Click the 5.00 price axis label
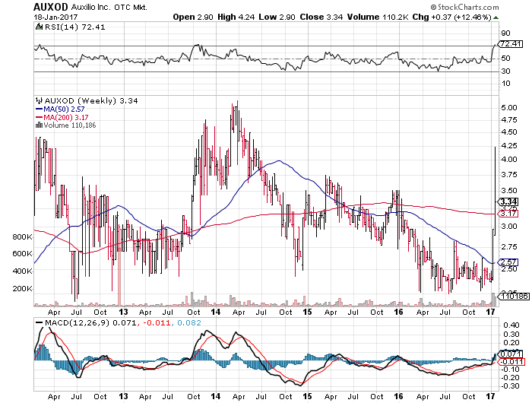The height and width of the screenshot is (403, 532). [x=509, y=108]
